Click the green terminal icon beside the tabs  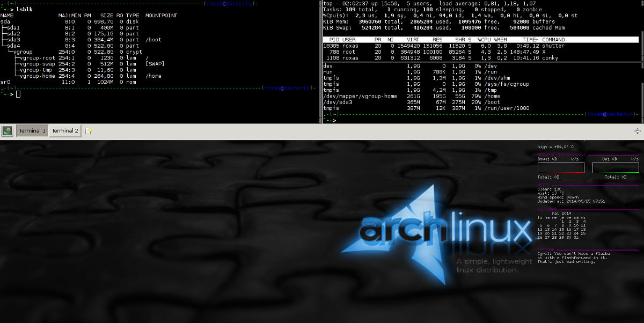tap(8, 130)
